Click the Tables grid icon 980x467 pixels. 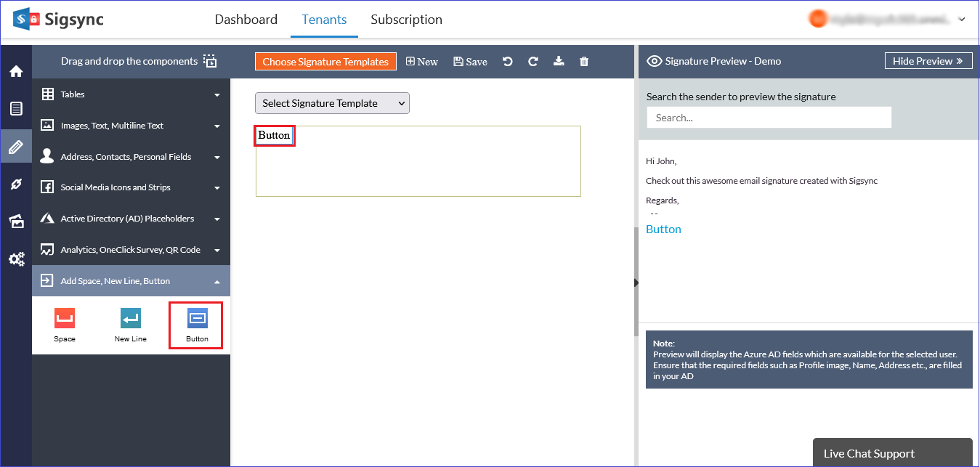point(47,94)
